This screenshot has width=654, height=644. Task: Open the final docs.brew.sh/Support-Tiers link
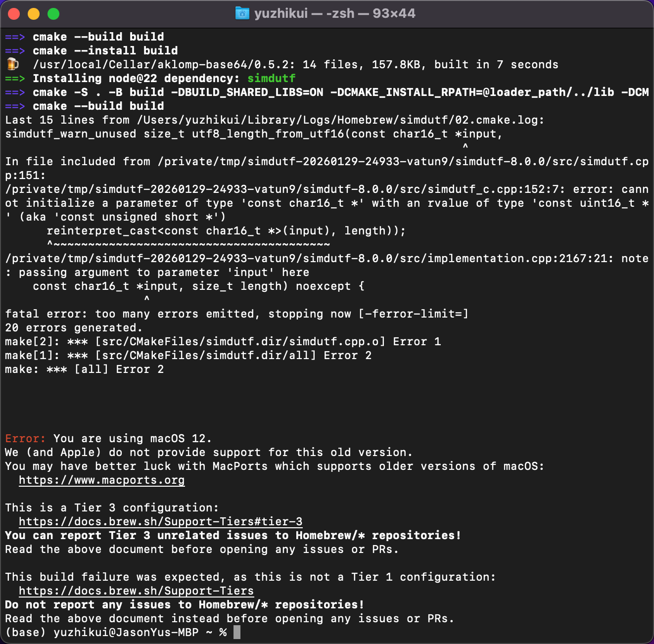pos(137,591)
